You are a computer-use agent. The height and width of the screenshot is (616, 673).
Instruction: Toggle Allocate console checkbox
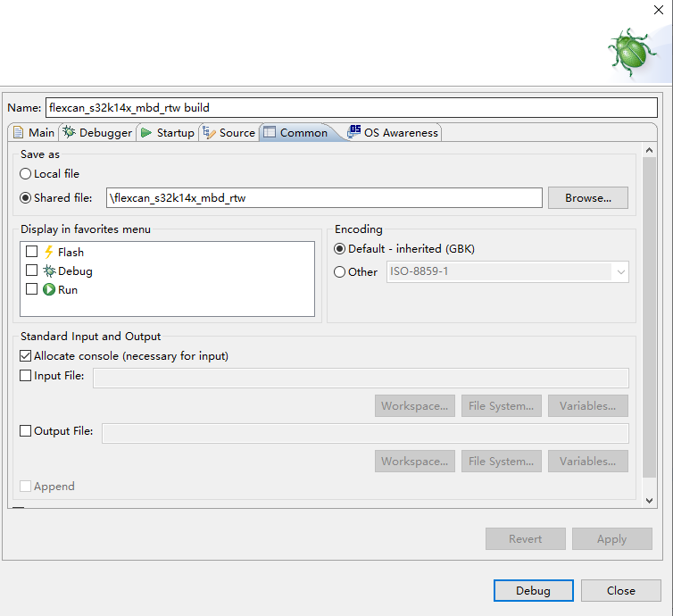click(x=25, y=356)
